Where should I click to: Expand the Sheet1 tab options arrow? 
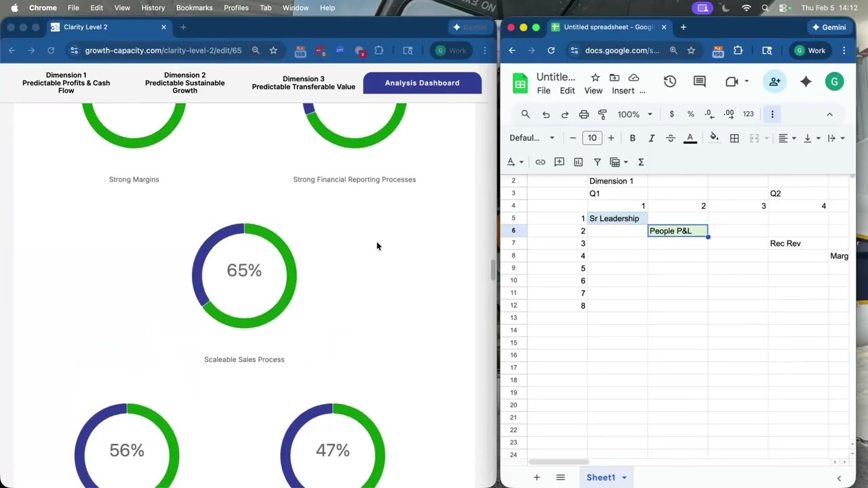click(x=625, y=478)
